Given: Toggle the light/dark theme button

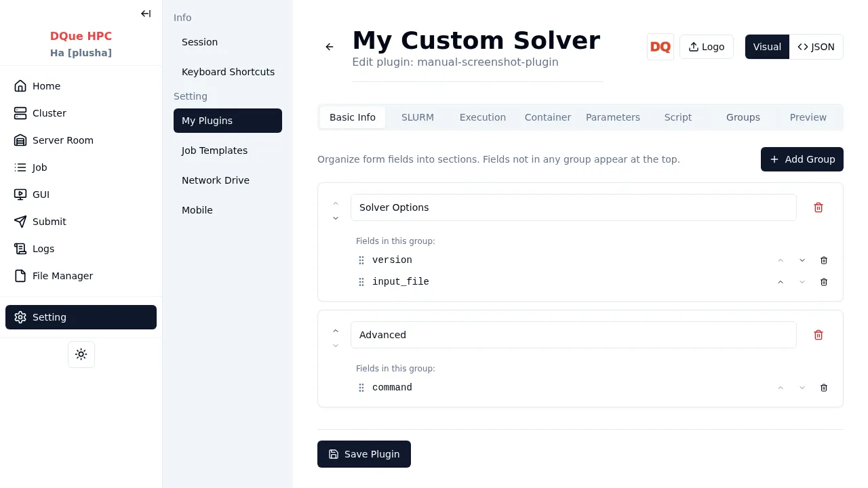Looking at the screenshot, I should [x=81, y=354].
